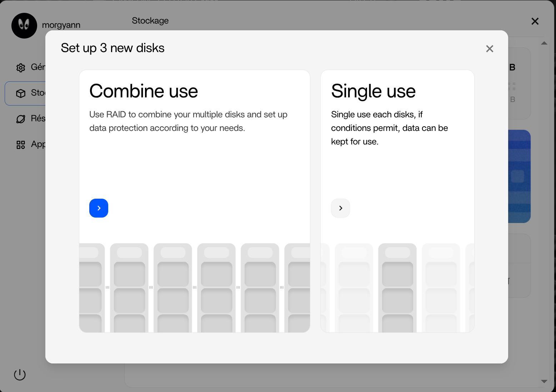The width and height of the screenshot is (556, 392).
Task: Close the Stockage settings panel
Action: coord(535,21)
